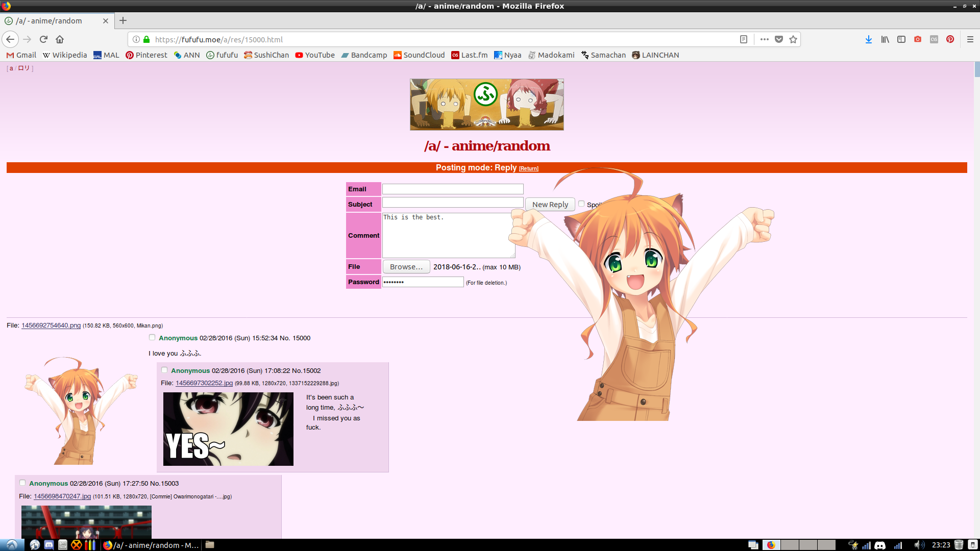Screen dimensions: 980x551
Task: Close the /a/ - anime/random tab
Action: pyautogui.click(x=106, y=21)
